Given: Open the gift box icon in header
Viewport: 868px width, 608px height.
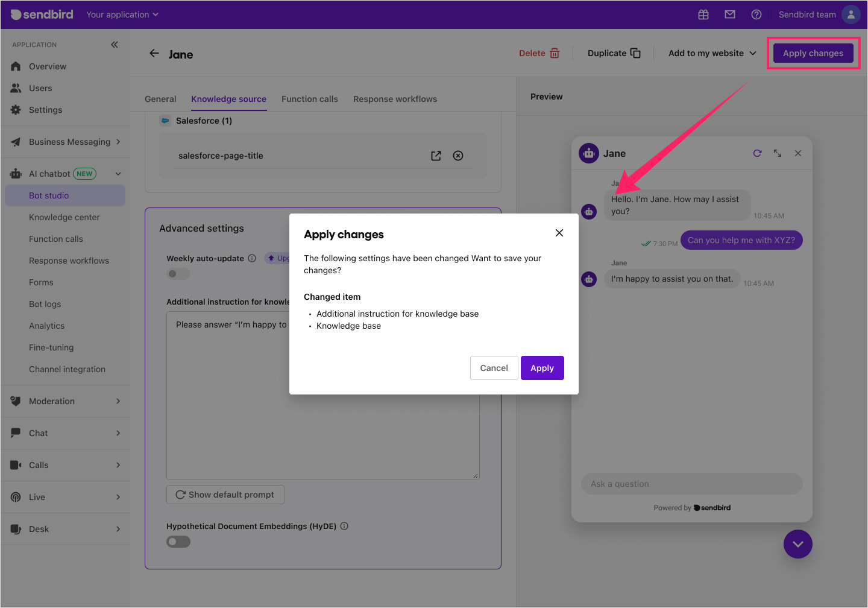Looking at the screenshot, I should pos(703,14).
